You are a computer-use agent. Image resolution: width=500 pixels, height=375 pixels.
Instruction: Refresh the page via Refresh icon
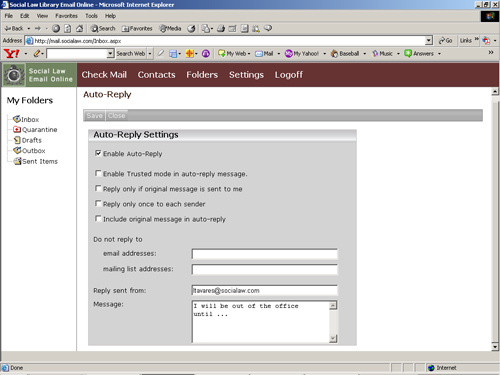tap(68, 29)
